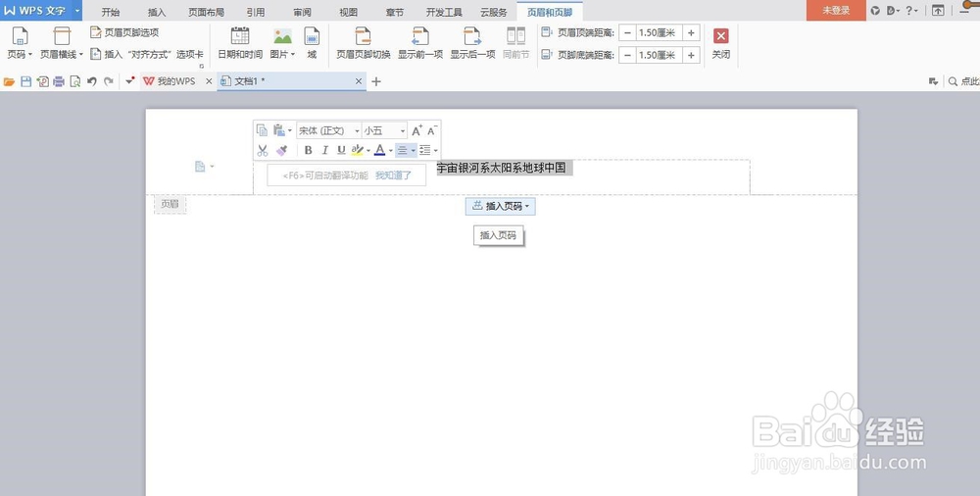Screen dimensions: 980x496
Task: Switch to the 页面布局 ribbon tab
Action: coord(206,11)
